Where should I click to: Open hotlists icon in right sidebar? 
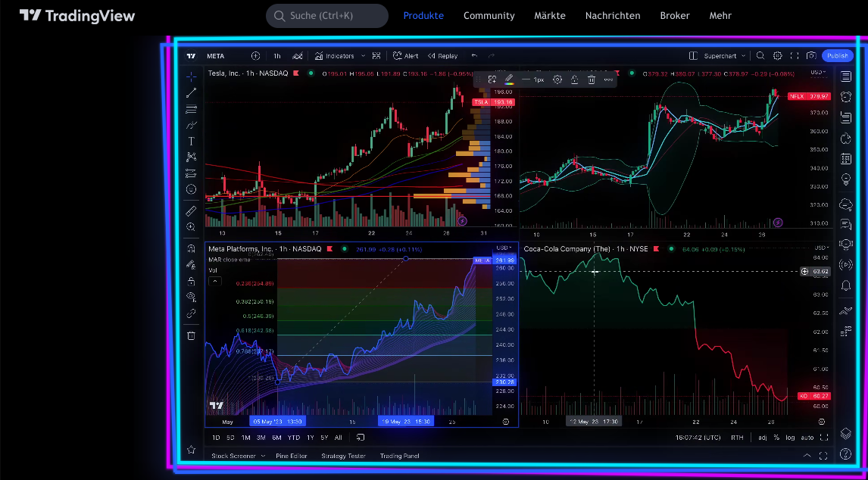pyautogui.click(x=845, y=139)
